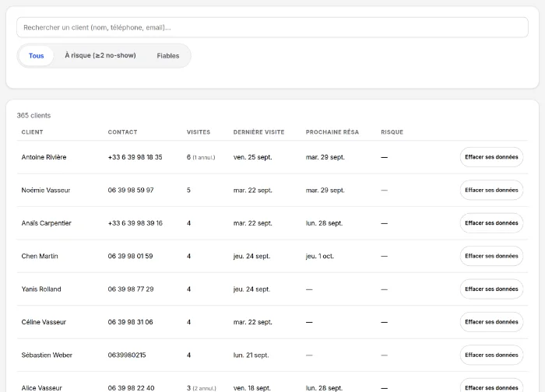Image resolution: width=545 pixels, height=392 pixels.
Task: Click the 365 clients count text
Action: point(33,115)
